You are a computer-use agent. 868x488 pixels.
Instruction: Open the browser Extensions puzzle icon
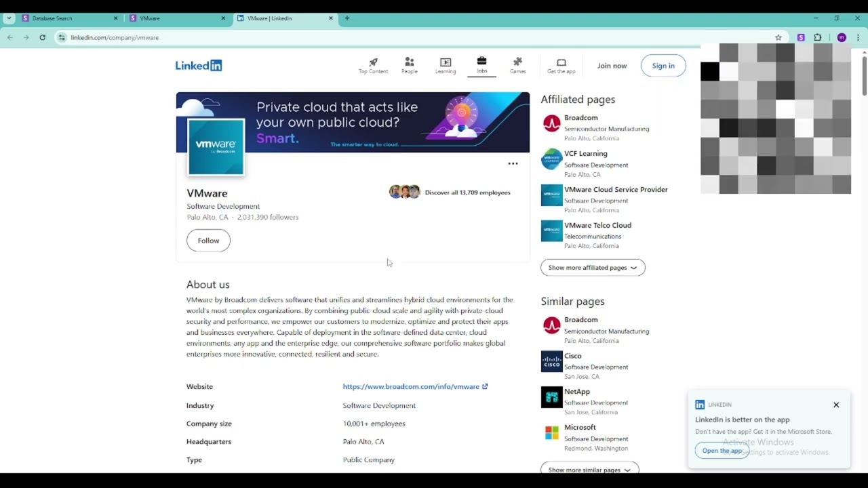coord(818,37)
